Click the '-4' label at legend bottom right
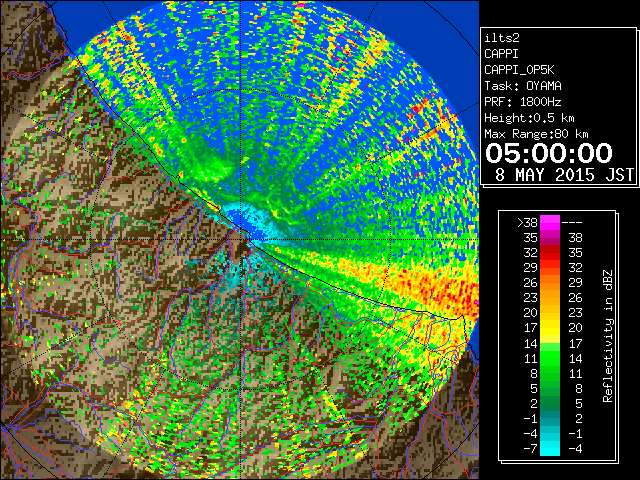The height and width of the screenshot is (480, 640). pos(575,449)
